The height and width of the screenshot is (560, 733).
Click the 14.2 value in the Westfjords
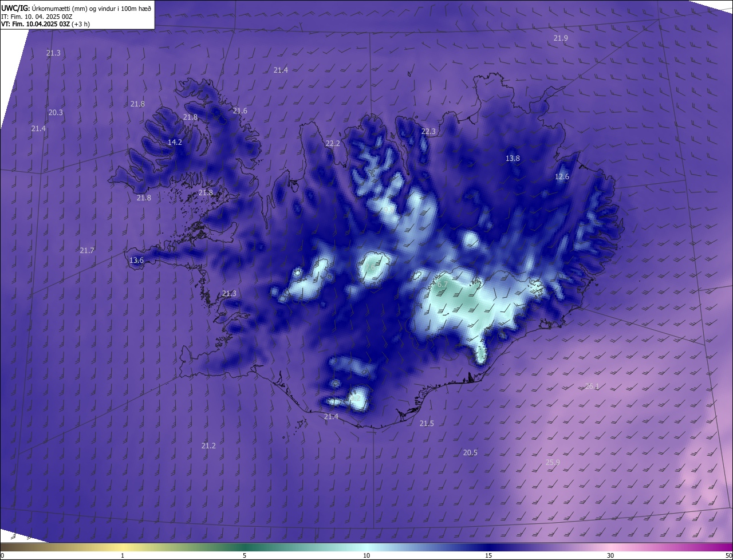[175, 143]
